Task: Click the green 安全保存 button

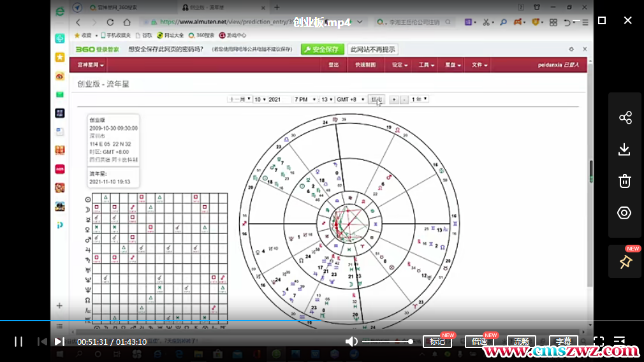Action: pyautogui.click(x=321, y=50)
